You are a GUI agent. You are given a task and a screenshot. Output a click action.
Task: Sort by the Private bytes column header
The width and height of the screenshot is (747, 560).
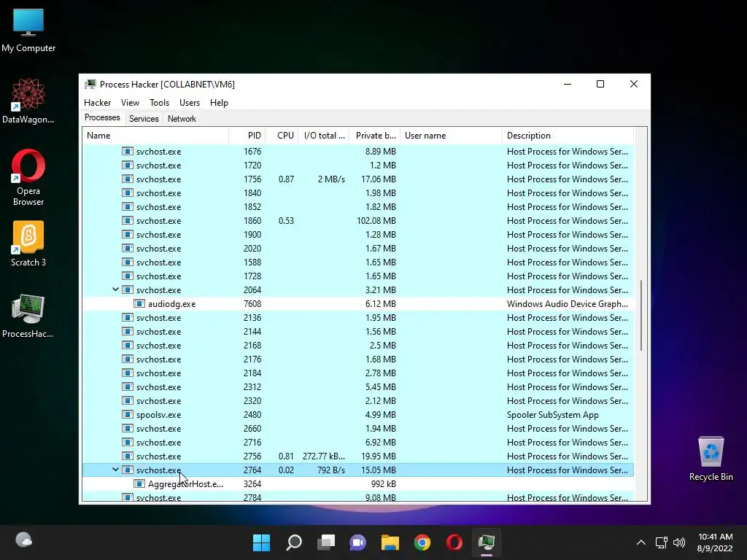375,136
